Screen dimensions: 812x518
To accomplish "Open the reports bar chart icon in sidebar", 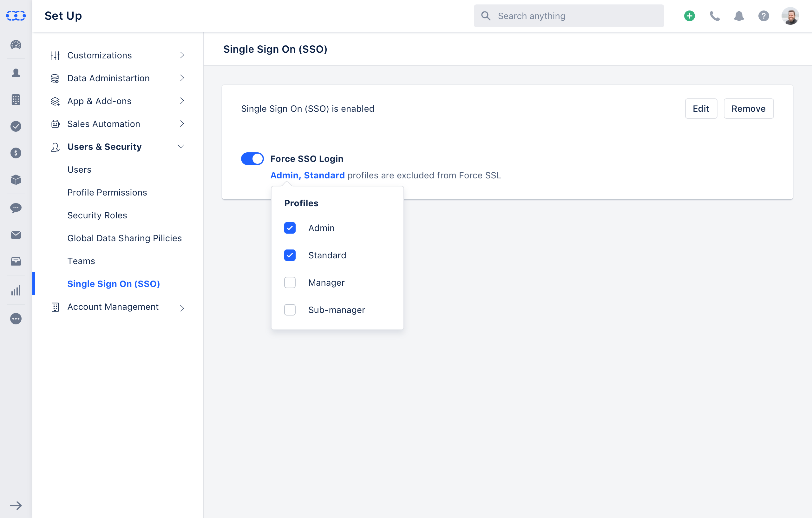I will (16, 290).
